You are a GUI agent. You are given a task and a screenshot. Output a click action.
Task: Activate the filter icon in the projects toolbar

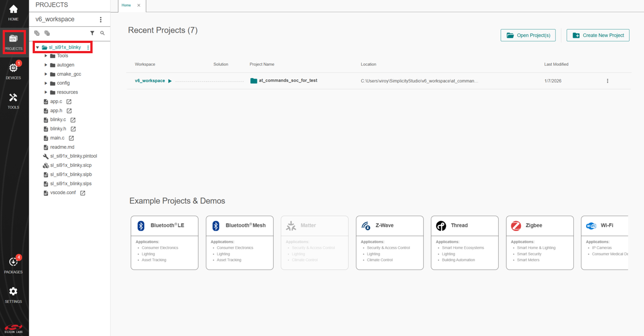click(93, 33)
